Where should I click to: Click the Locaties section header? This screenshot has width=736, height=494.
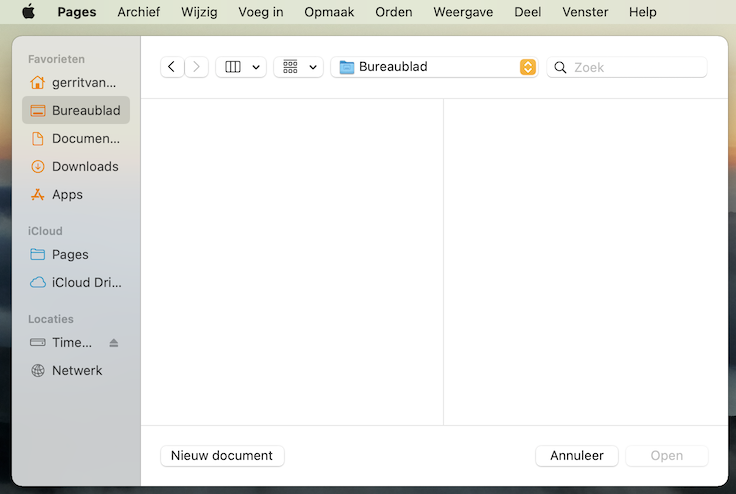tap(51, 319)
